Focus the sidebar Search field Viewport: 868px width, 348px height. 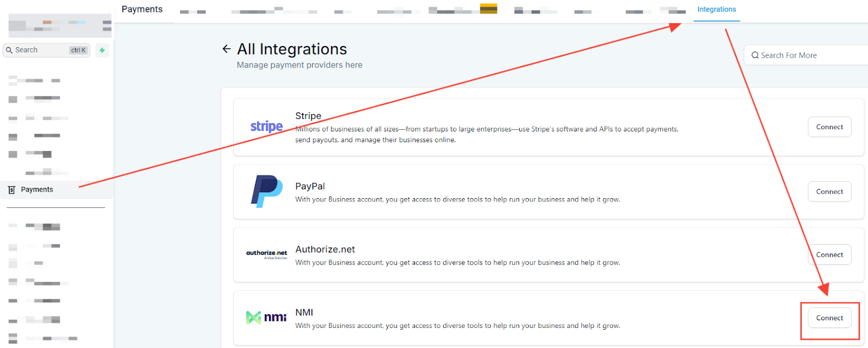47,50
